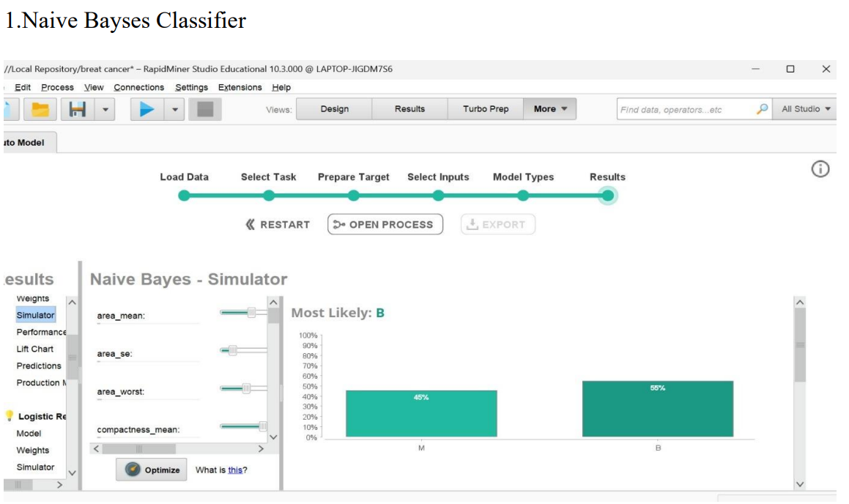Open the More views dropdown
Screen dimensions: 849x504
(550, 109)
